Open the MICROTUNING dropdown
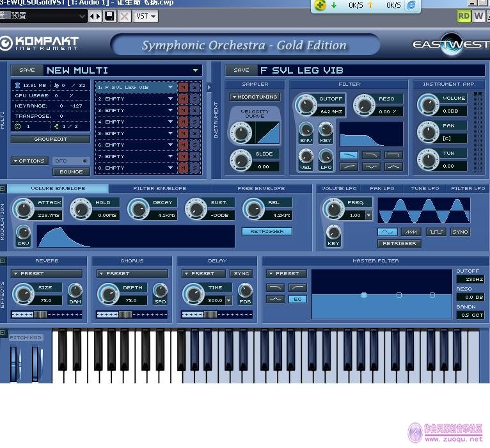The width and height of the screenshot is (490, 448). pyautogui.click(x=255, y=97)
